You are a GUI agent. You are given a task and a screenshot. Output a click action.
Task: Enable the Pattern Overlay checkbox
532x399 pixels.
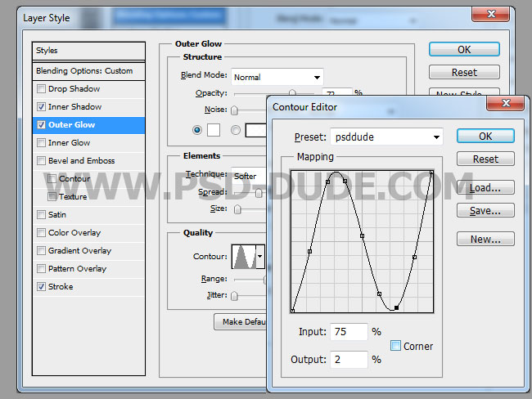[41, 269]
